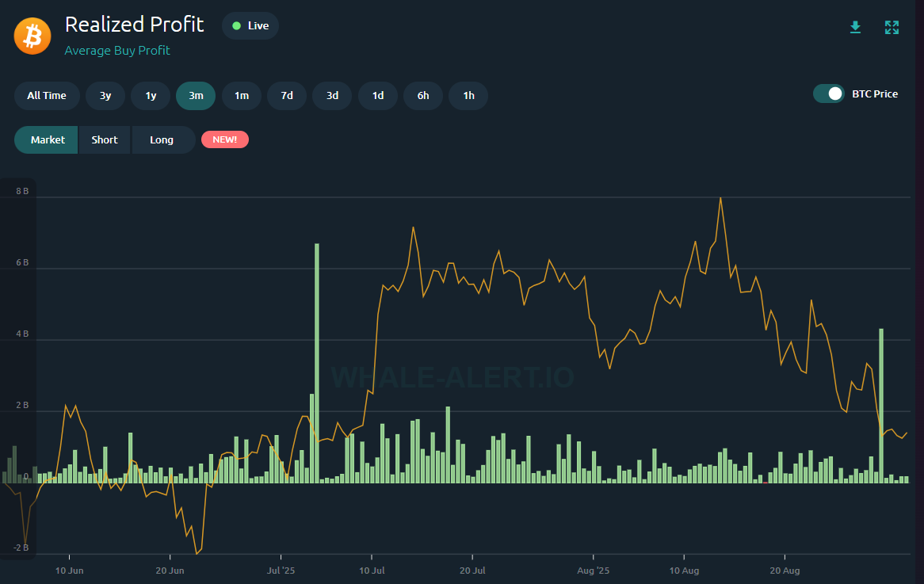The width and height of the screenshot is (924, 584).
Task: Switch to the 1h range
Action: coord(468,96)
